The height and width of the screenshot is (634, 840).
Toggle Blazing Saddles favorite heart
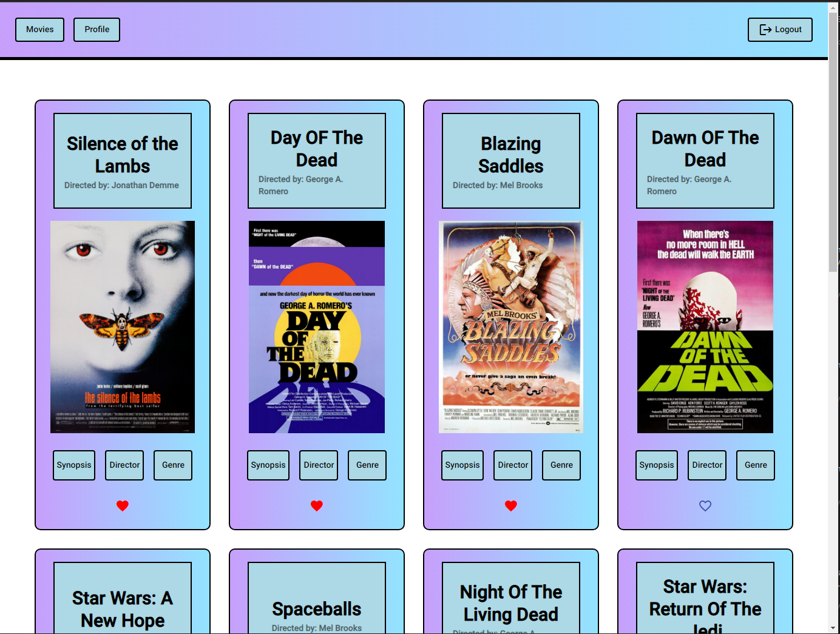pyautogui.click(x=511, y=505)
